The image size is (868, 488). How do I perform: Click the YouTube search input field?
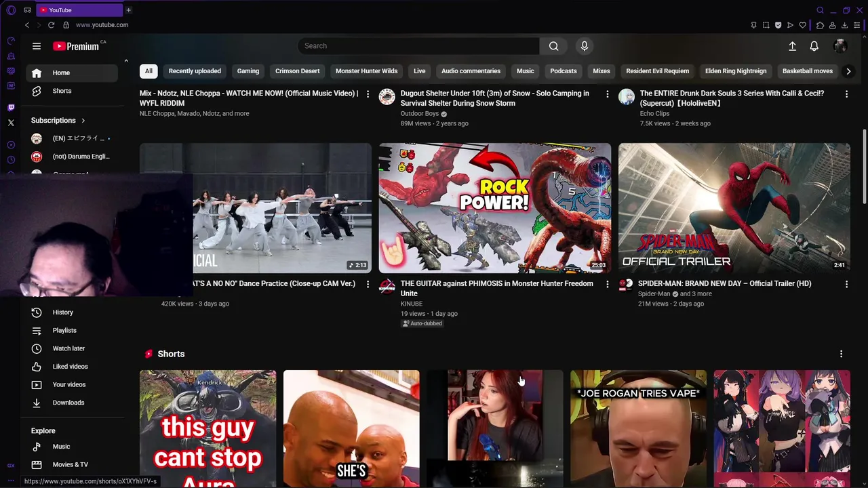(418, 46)
